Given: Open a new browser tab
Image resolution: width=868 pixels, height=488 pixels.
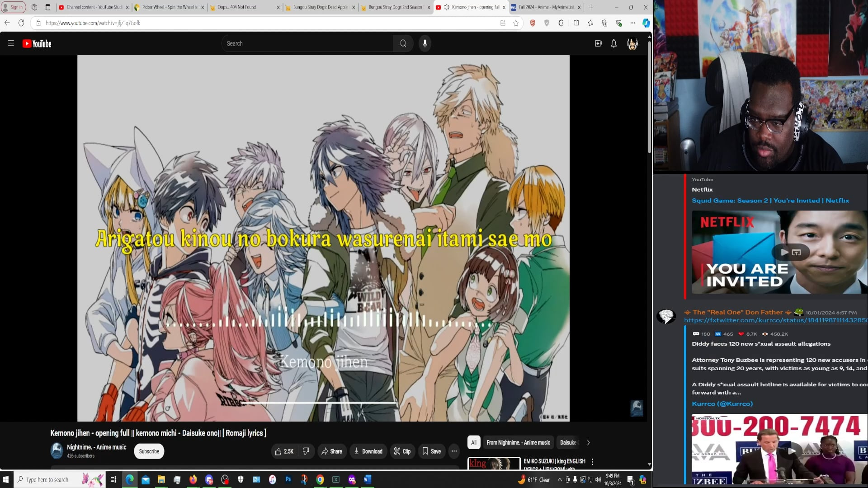Looking at the screenshot, I should tap(591, 7).
